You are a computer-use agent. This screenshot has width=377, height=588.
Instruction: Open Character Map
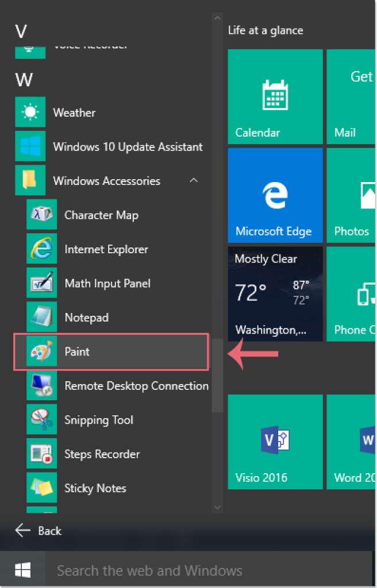(x=101, y=215)
